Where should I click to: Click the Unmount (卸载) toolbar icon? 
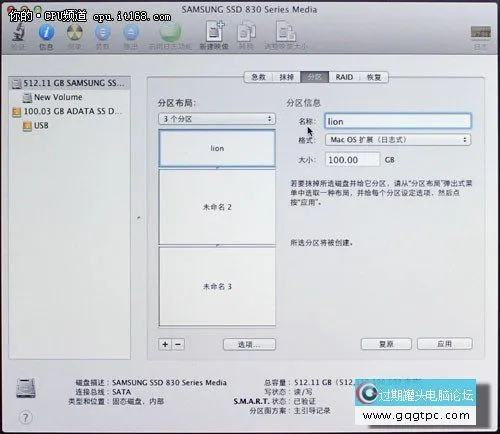[x=103, y=33]
